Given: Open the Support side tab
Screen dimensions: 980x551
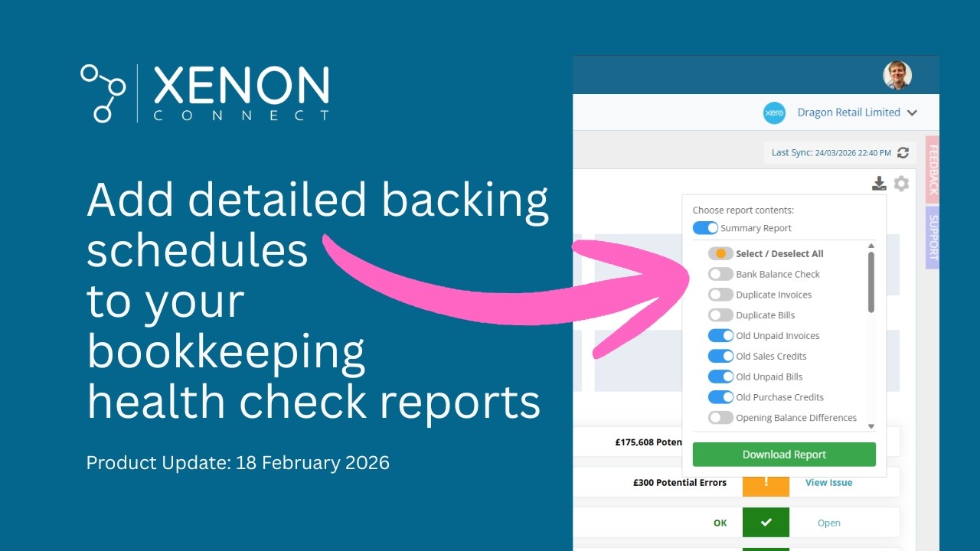Looking at the screenshot, I should point(933,237).
